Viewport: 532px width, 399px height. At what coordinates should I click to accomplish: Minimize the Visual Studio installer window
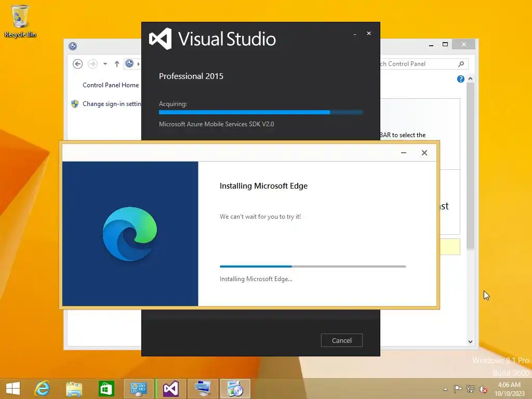(x=355, y=34)
